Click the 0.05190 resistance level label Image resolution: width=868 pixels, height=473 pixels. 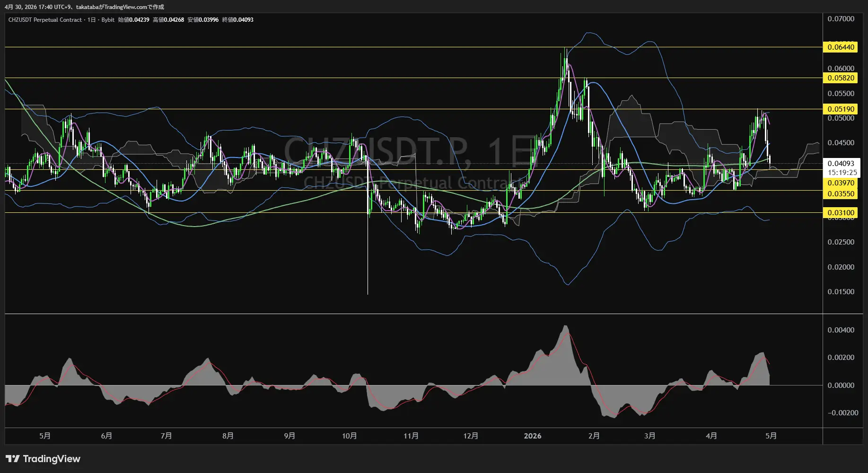coord(841,109)
